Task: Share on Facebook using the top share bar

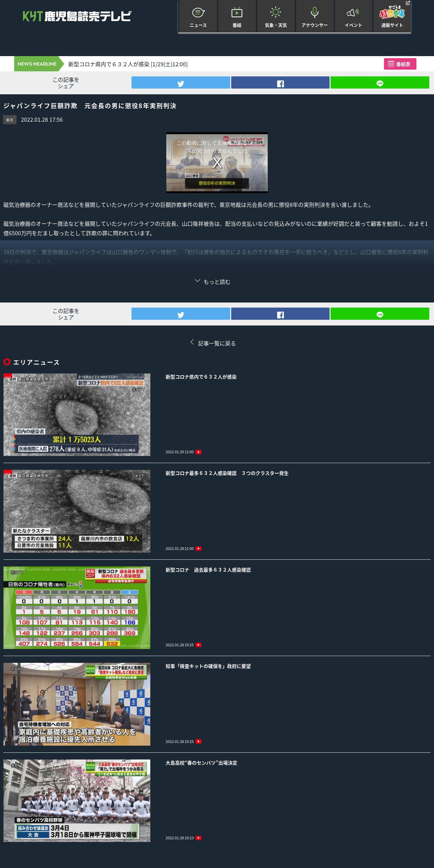Action: tap(280, 83)
